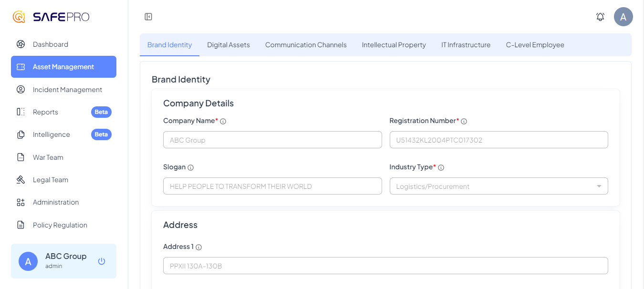Click the Administration grid icon
The width and height of the screenshot is (644, 289).
point(21,202)
